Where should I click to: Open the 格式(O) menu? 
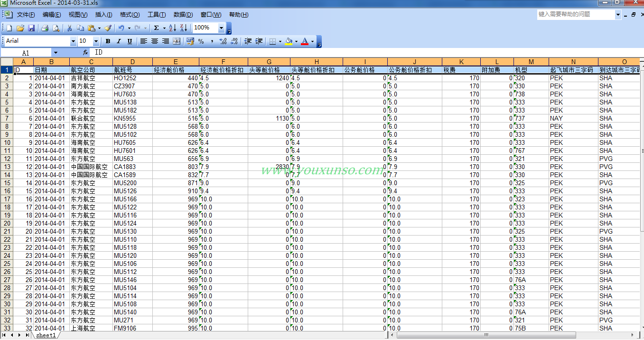tap(130, 15)
